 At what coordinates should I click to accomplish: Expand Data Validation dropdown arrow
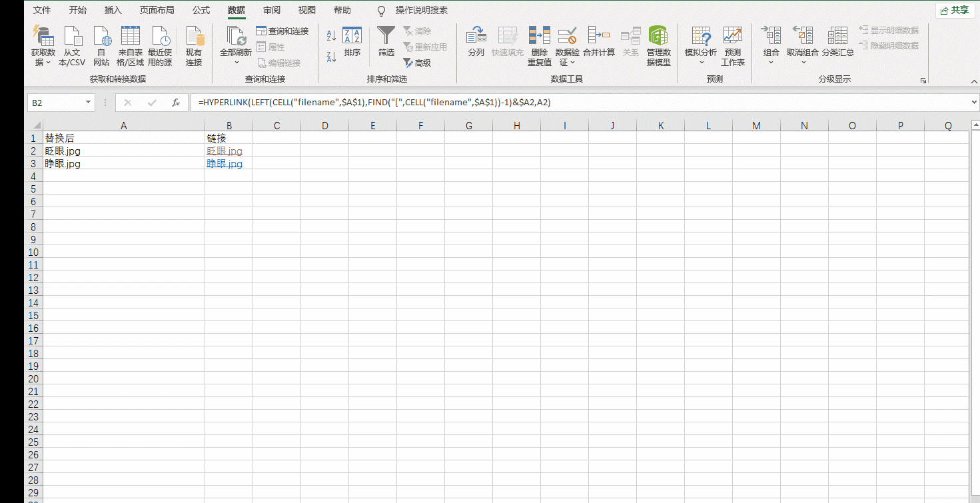coord(573,63)
